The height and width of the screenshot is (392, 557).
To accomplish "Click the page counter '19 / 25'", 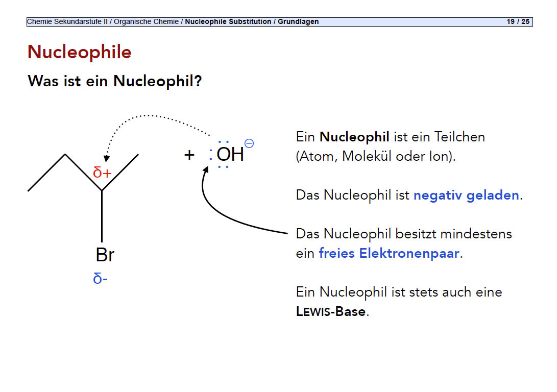I will click(518, 22).
